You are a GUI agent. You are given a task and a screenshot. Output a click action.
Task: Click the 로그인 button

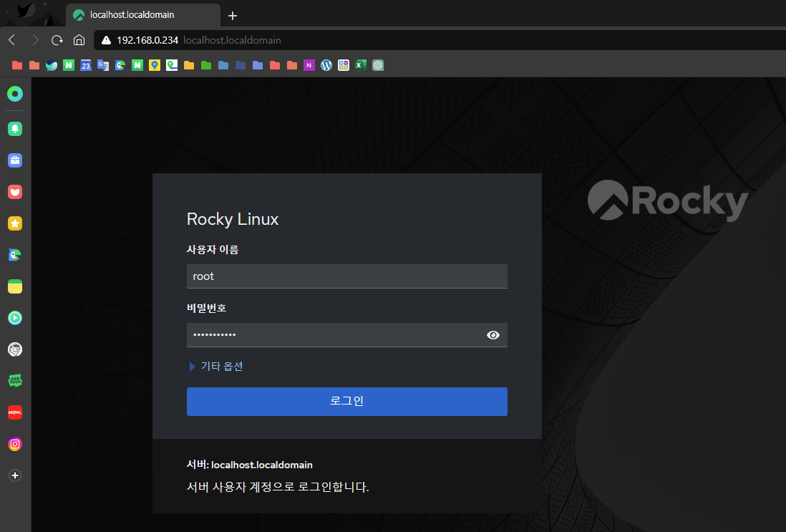coord(347,402)
